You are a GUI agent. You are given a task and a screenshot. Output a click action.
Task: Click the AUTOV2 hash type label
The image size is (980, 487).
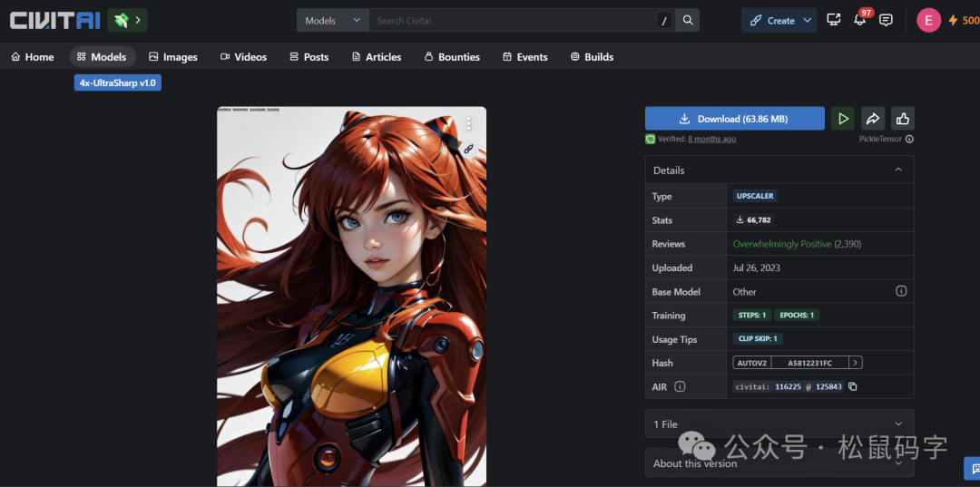coord(752,363)
